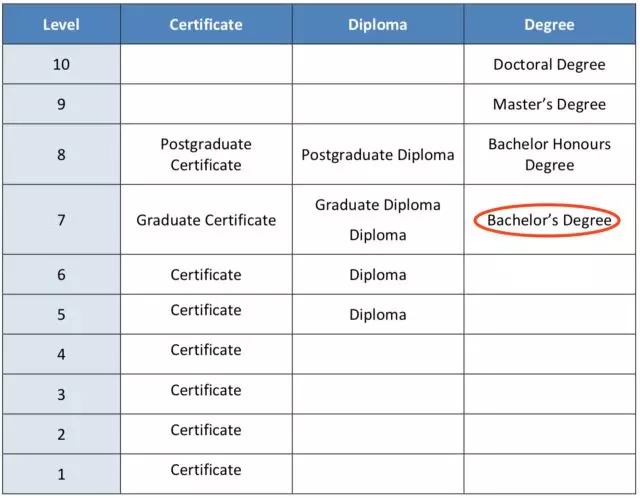Select the Certificate column header
640x498 pixels.
(206, 25)
